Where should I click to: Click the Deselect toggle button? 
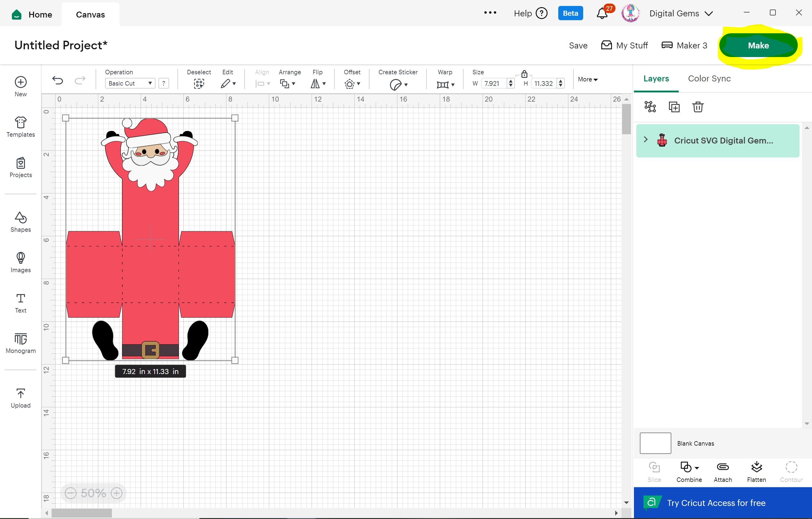tap(199, 83)
